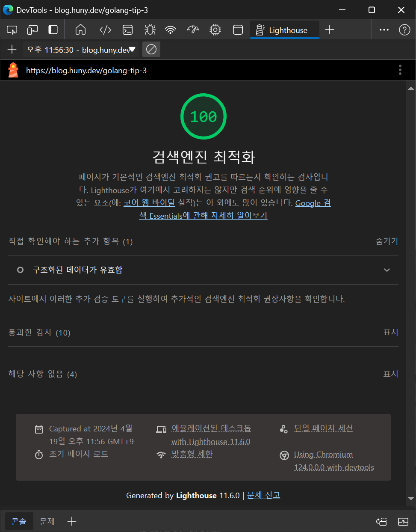This screenshot has width=416, height=532.
Task: Open URL https://blog.huny.dev/golang-tip-3
Action: click(x=86, y=71)
